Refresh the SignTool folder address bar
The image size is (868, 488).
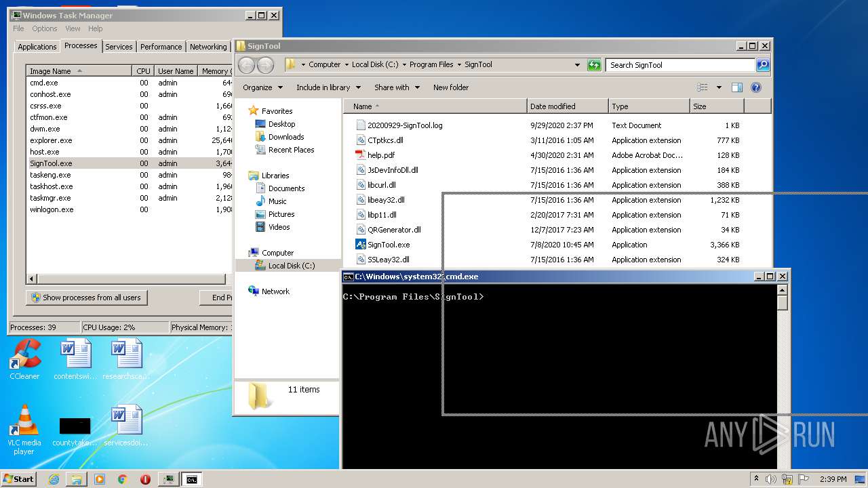click(x=594, y=65)
